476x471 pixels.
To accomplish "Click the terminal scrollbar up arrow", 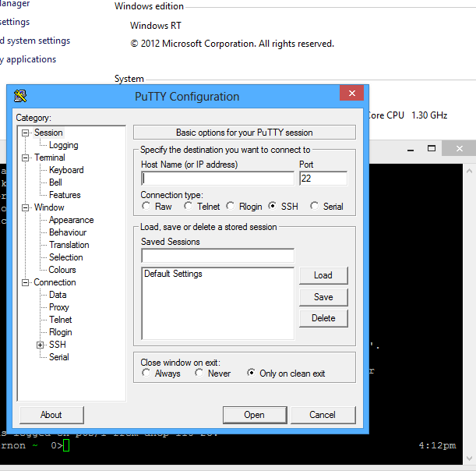I will pos(469,171).
